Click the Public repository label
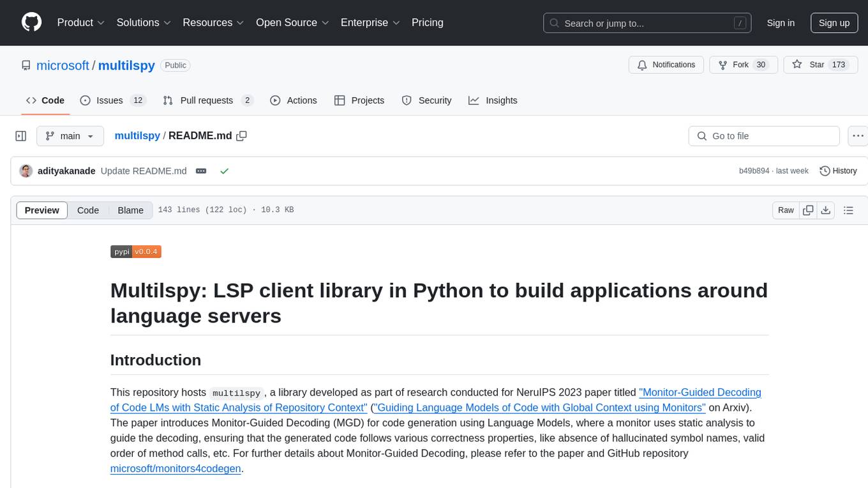 pos(176,65)
